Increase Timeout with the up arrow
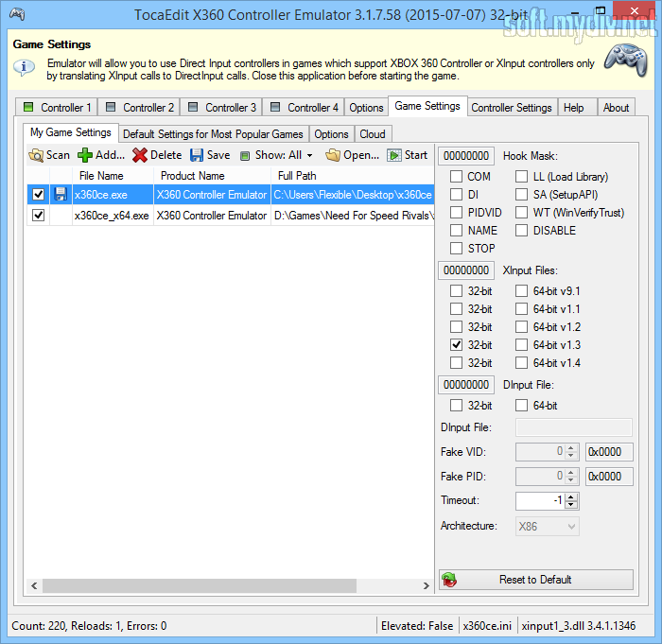This screenshot has width=662, height=644. (x=571, y=497)
